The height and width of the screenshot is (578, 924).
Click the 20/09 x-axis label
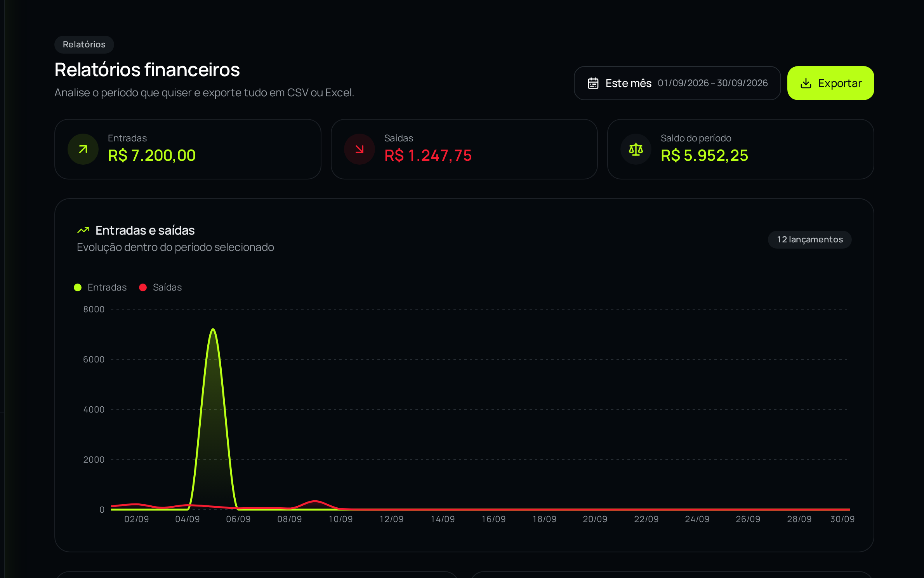tap(595, 519)
